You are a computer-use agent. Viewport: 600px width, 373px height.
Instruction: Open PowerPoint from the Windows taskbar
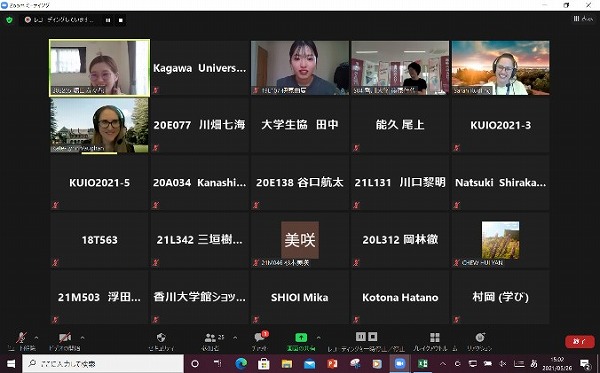point(332,363)
